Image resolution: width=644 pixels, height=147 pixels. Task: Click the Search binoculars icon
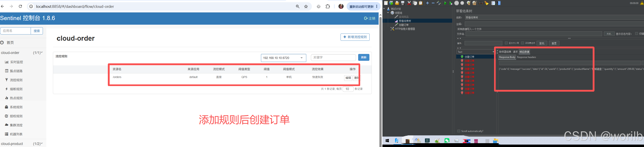(481, 3)
